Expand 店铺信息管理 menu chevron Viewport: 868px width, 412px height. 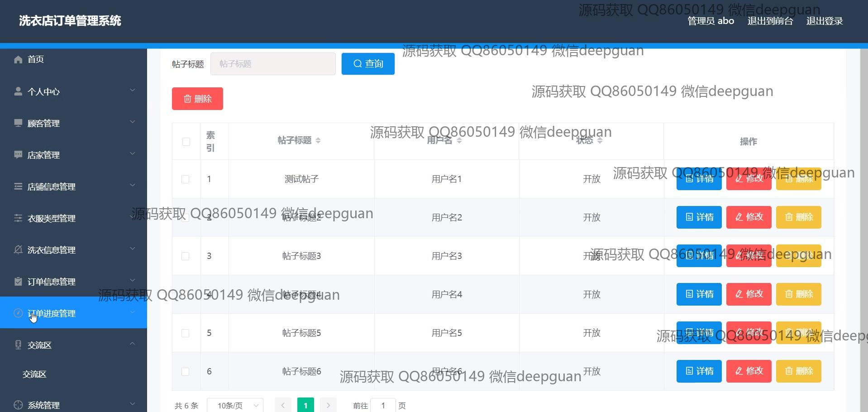click(133, 185)
